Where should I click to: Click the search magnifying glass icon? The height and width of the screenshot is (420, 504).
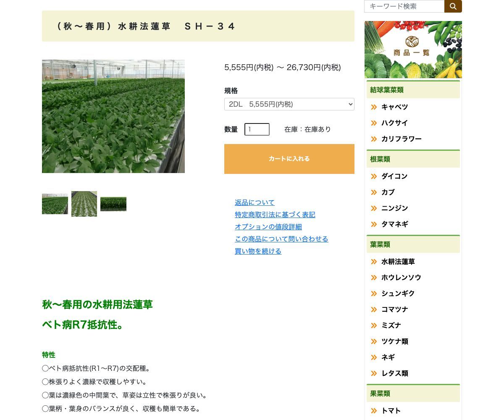coord(453,6)
